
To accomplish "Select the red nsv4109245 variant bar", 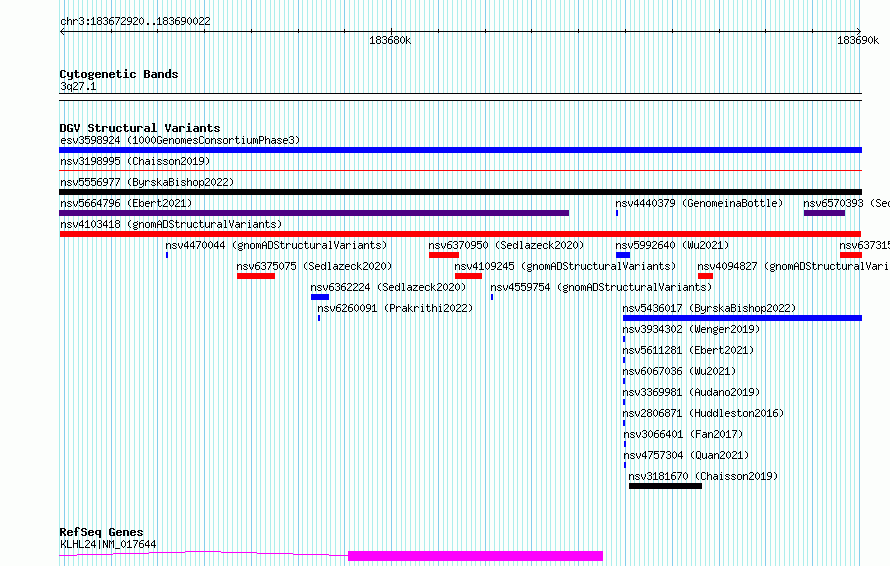I will [x=468, y=276].
